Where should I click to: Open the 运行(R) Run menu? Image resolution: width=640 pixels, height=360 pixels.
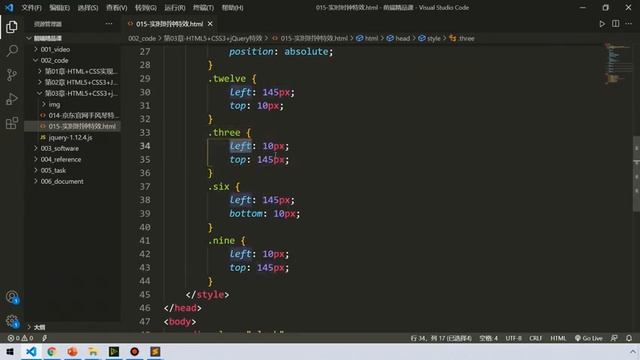(175, 7)
